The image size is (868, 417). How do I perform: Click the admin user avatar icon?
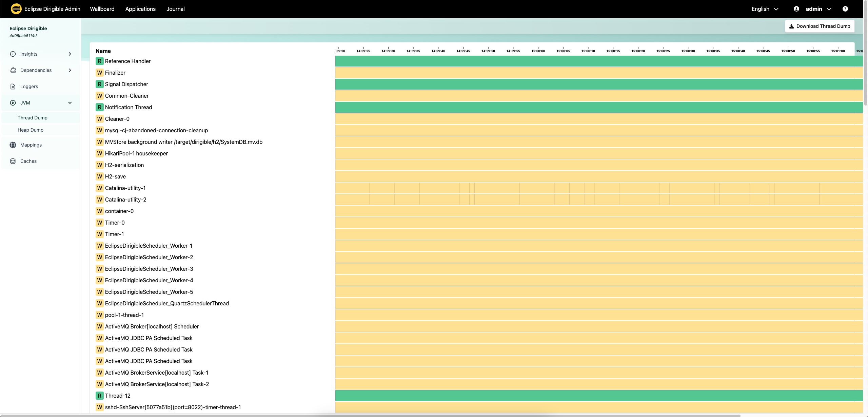pyautogui.click(x=796, y=9)
